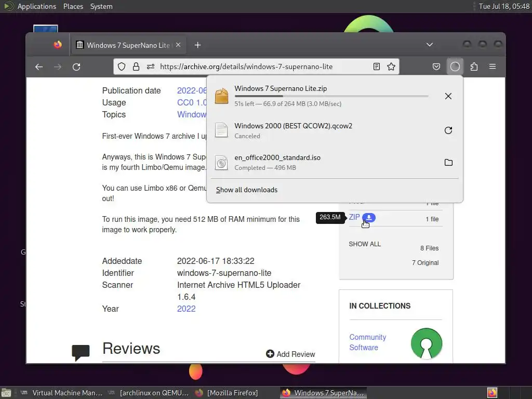Open the list all tabs chevron
This screenshot has height=399, width=532.
(430, 45)
